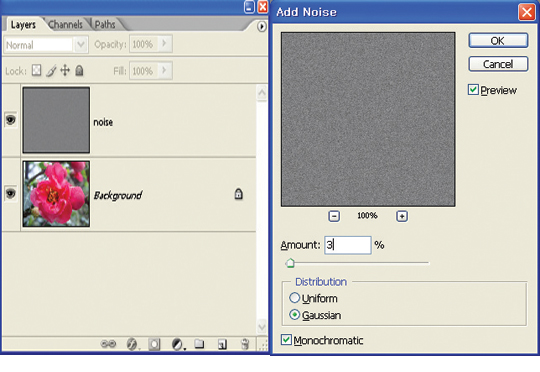Add a layer mask with mask icon
Viewport: 540px width, 372px height.
[x=154, y=344]
